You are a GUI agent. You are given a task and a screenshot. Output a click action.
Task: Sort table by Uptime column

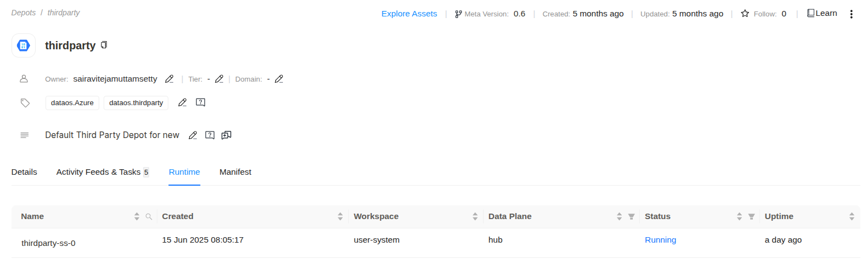point(852,217)
